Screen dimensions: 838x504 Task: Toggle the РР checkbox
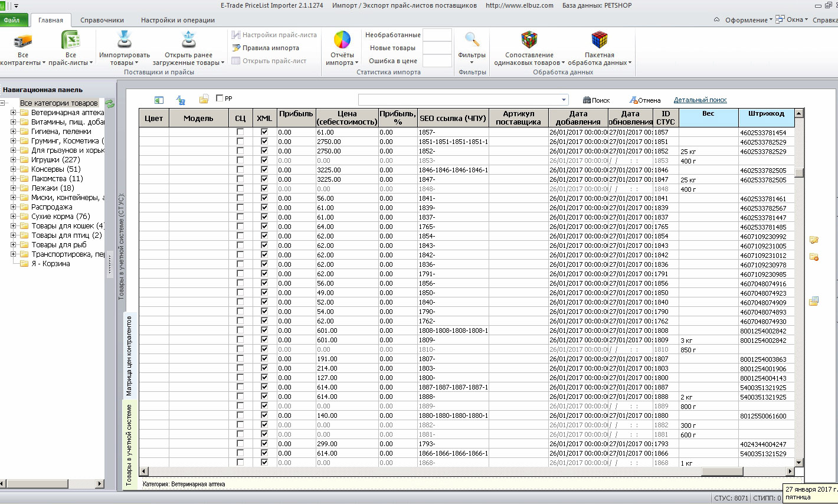(220, 99)
